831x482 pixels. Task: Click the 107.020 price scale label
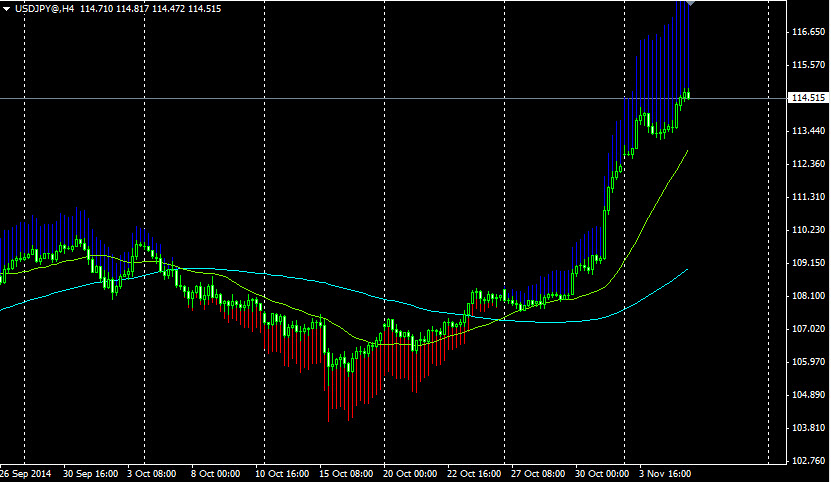coord(808,329)
